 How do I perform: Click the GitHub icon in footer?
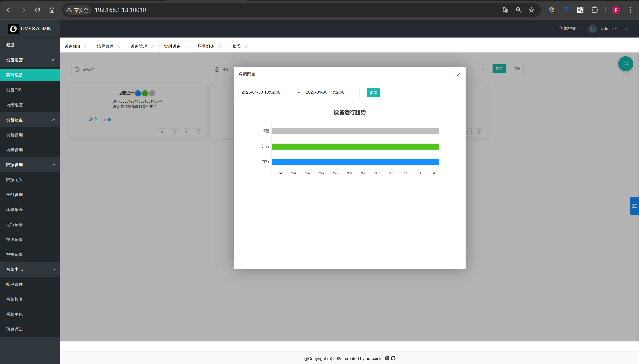tap(393, 358)
